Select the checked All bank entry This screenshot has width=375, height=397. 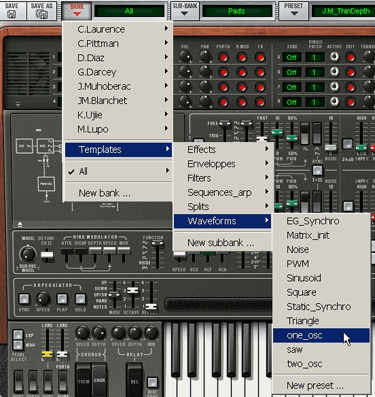118,171
